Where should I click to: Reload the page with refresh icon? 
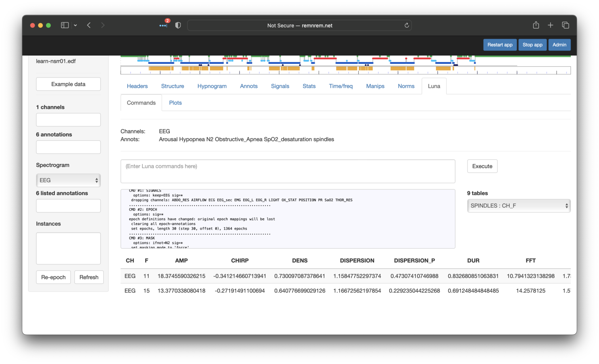(x=407, y=25)
